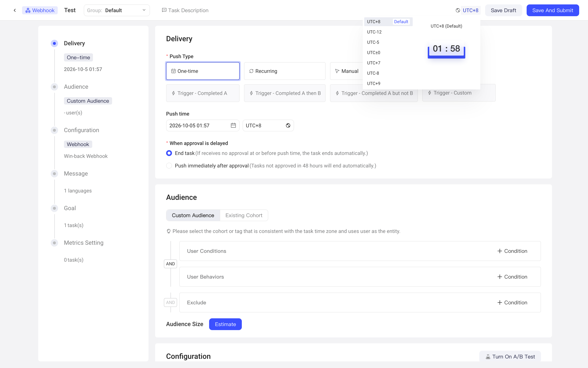Click Save And Submit button
The width and height of the screenshot is (588, 368).
553,10
